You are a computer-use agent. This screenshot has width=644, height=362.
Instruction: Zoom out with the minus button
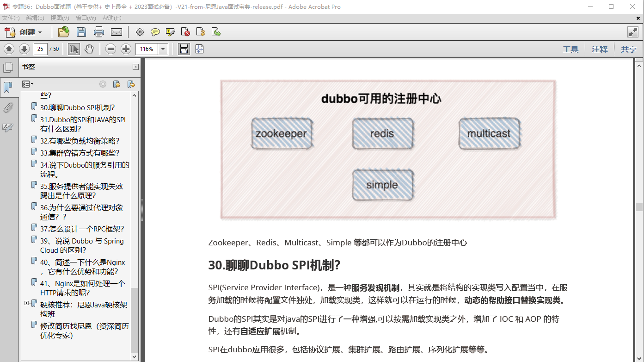[x=110, y=49]
